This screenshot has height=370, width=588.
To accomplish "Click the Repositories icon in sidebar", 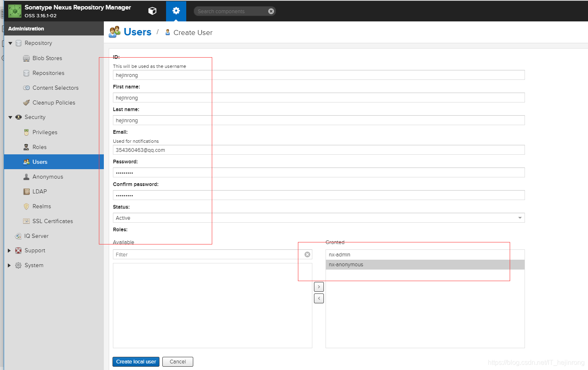I will tap(26, 73).
